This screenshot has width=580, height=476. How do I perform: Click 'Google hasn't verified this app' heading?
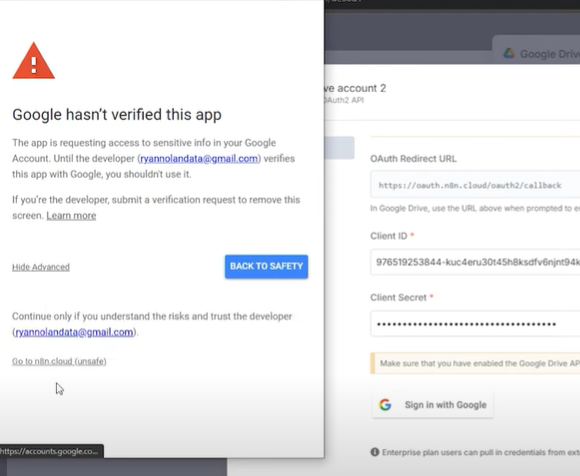point(117,115)
